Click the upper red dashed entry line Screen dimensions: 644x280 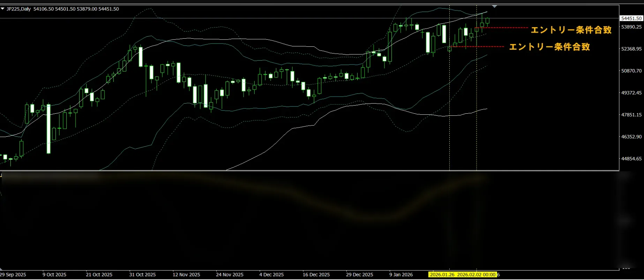tap(502, 28)
